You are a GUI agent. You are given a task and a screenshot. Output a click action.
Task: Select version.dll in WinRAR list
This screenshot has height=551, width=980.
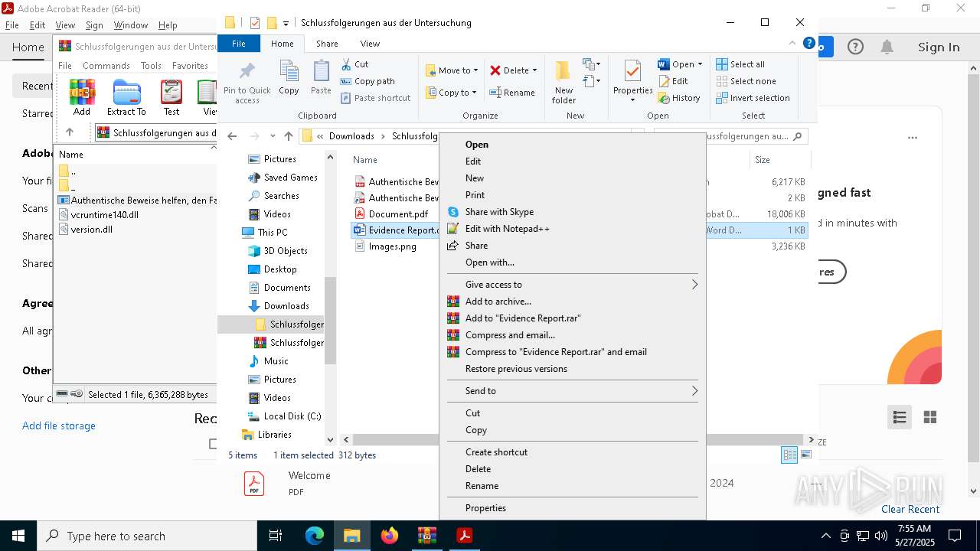point(91,230)
